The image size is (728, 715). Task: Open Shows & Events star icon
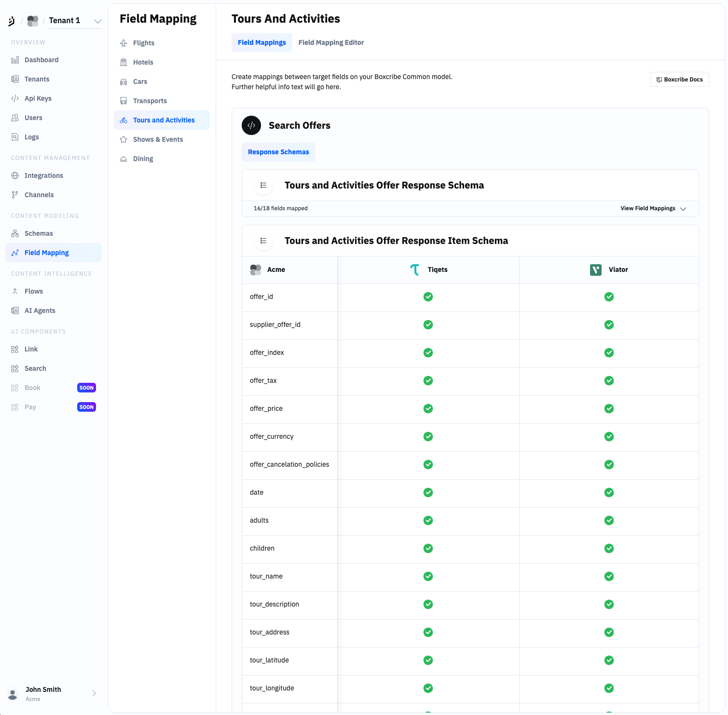[124, 139]
